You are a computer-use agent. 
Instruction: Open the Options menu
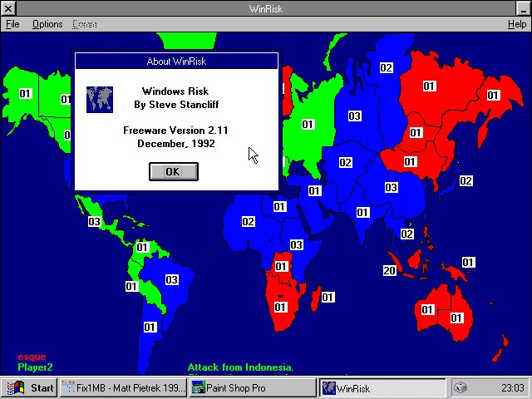[x=47, y=24]
